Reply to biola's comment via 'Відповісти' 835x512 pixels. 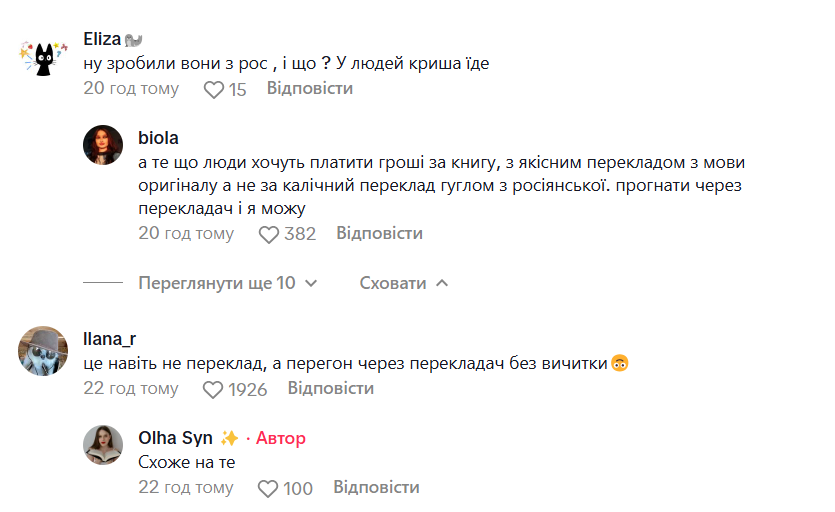pyautogui.click(x=379, y=233)
